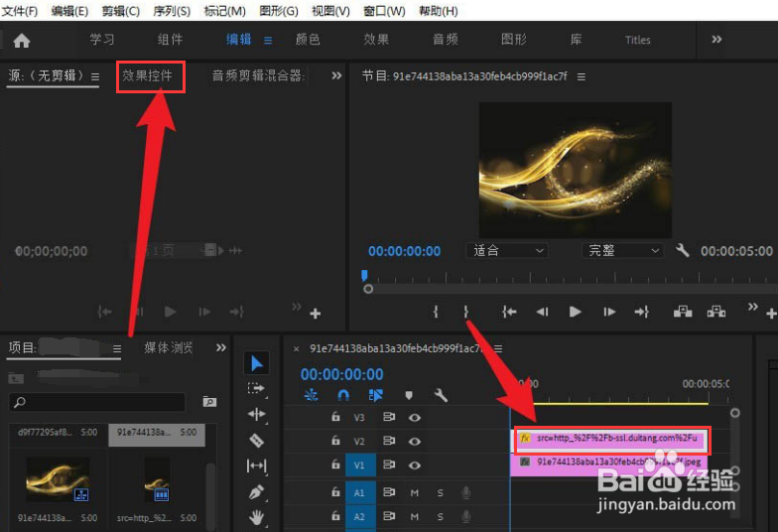Open project bin folder icon
Screen dimensions: 778x532
pyautogui.click(x=16, y=379)
